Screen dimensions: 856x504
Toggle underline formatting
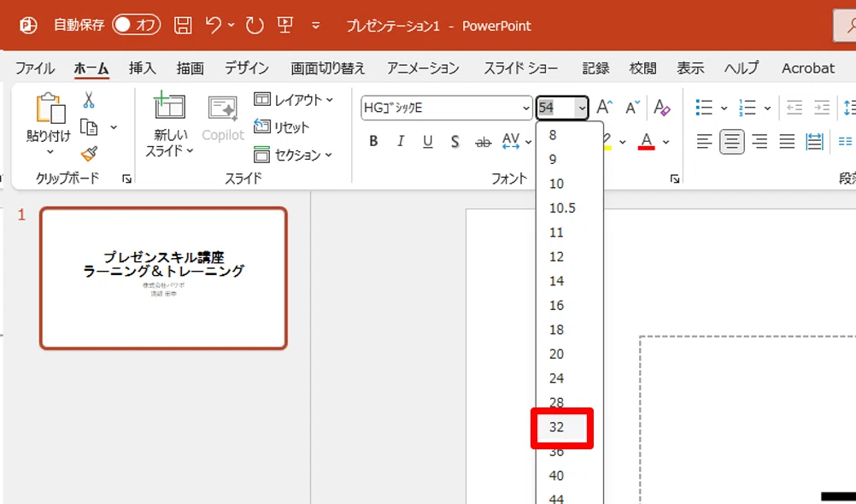coord(428,142)
